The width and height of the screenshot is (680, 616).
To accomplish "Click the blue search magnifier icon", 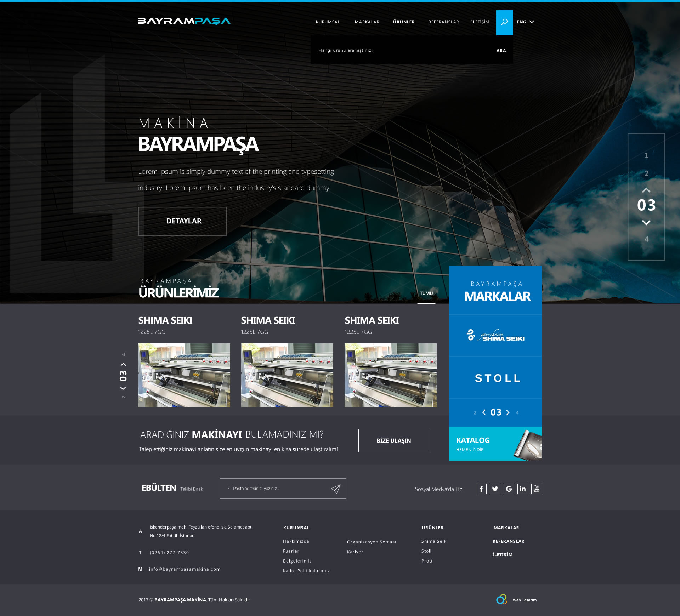I will 504,22.
